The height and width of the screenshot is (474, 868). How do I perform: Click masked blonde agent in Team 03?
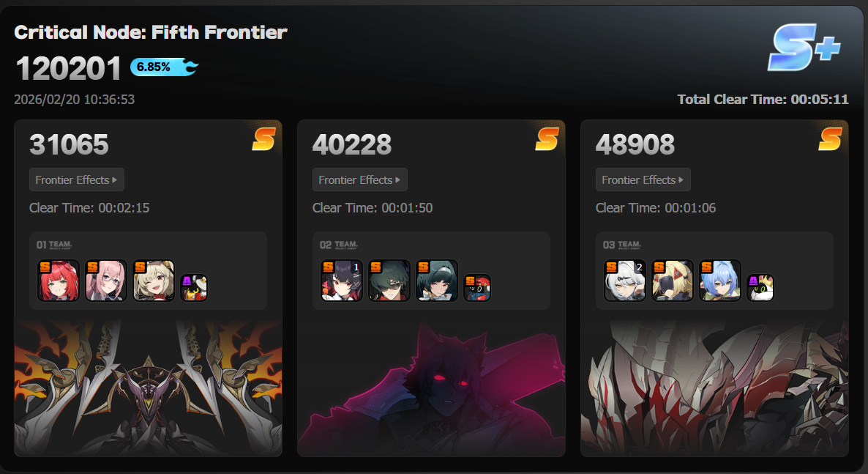click(673, 281)
